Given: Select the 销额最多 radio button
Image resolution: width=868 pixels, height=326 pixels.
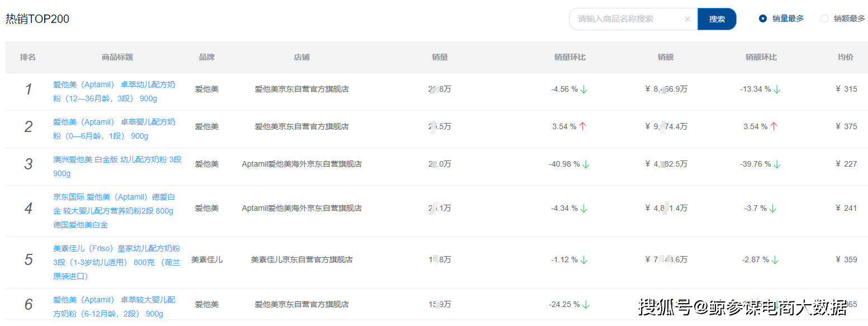Looking at the screenshot, I should 824,18.
